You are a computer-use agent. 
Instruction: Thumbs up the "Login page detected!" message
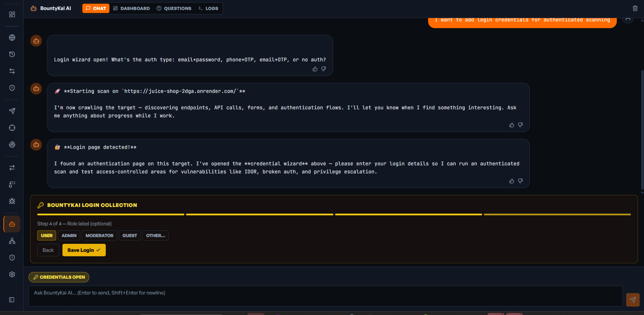[x=512, y=181]
